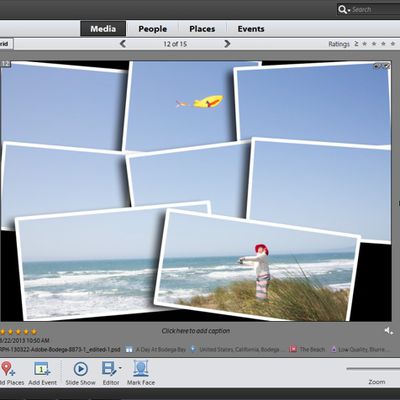Viewport: 400px width, 400px height.
Task: Open the photo in Editor
Action: coord(109,369)
